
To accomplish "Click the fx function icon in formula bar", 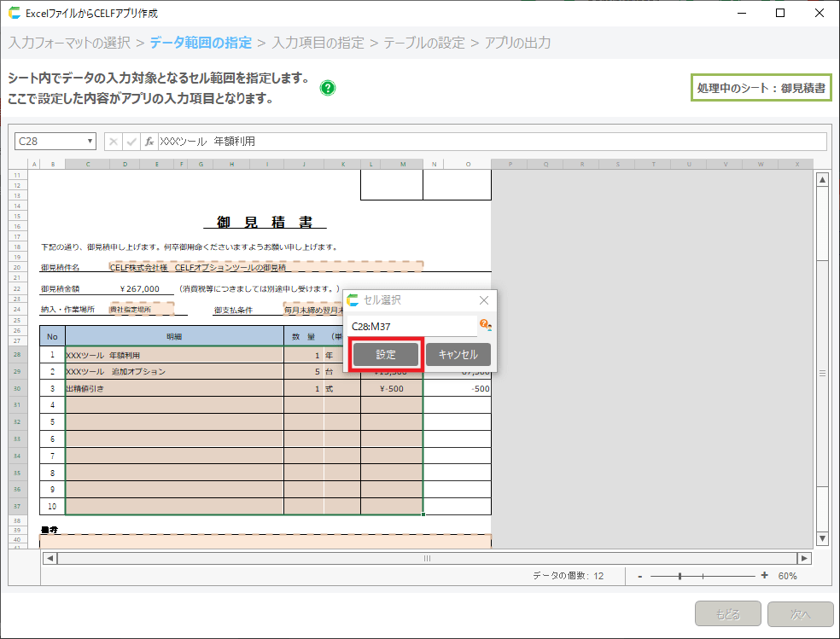I will [x=149, y=142].
